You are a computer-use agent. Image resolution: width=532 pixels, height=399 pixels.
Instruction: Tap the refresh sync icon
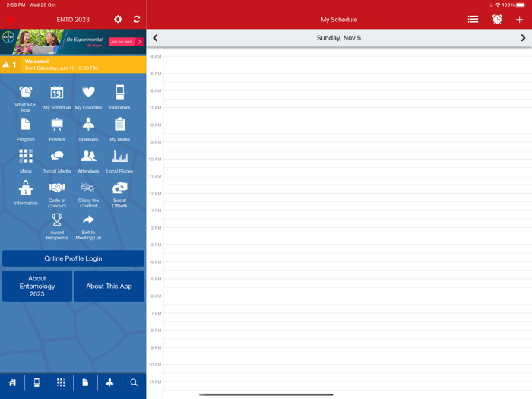click(x=137, y=19)
